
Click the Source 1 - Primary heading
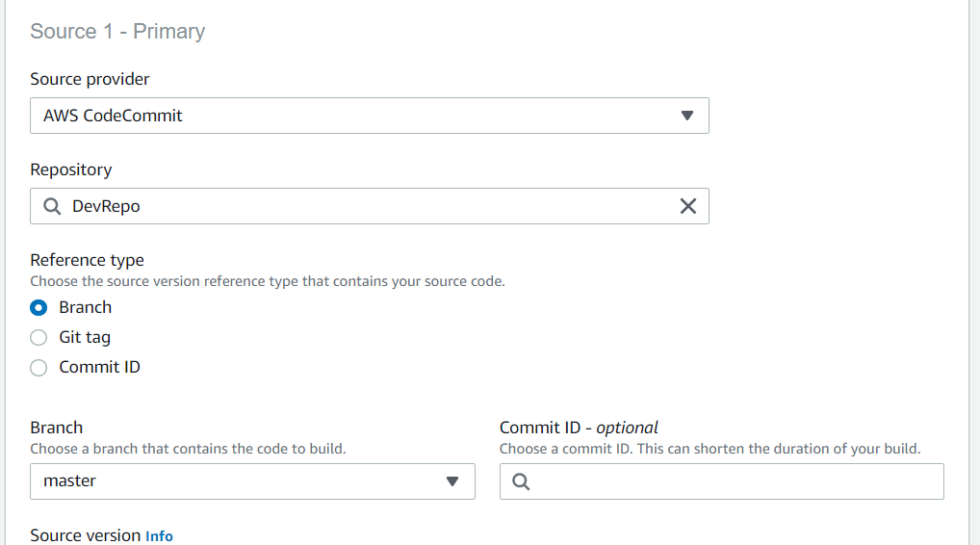(117, 32)
